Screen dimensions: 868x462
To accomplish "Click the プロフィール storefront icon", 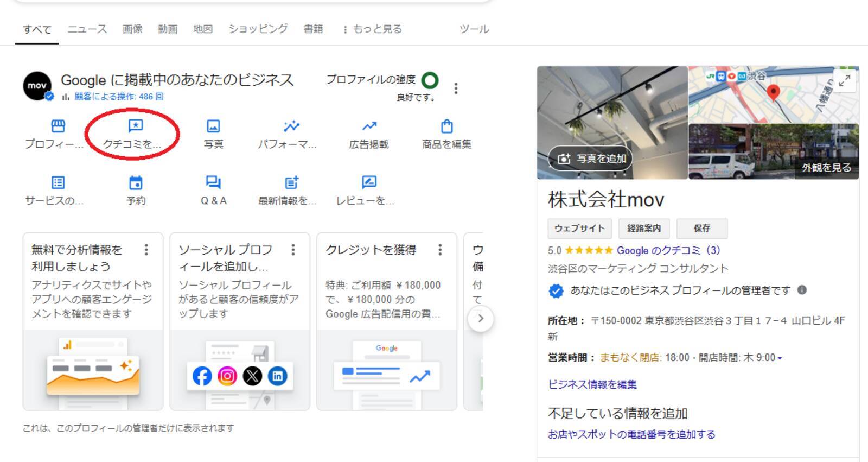I will click(x=58, y=126).
